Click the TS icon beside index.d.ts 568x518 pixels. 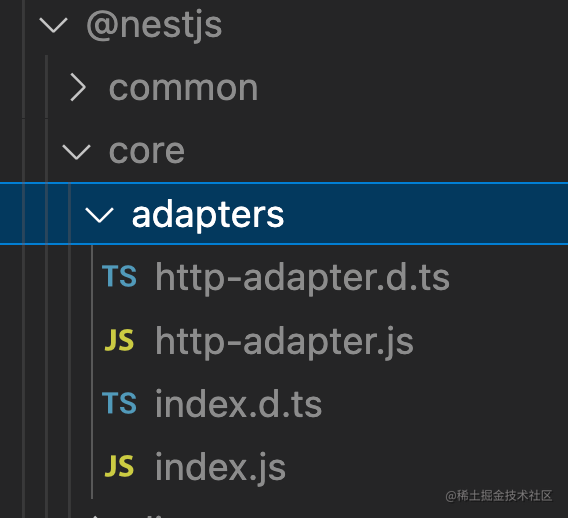click(119, 403)
